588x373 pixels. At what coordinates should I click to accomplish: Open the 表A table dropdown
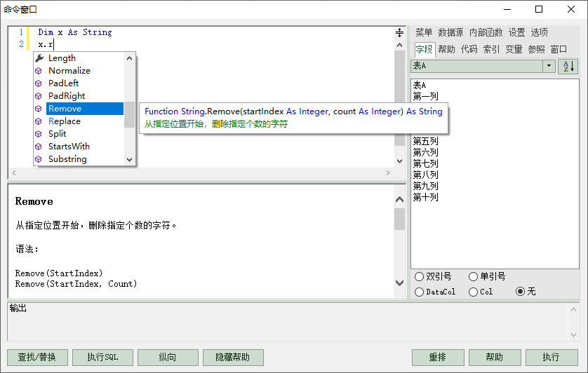(549, 66)
